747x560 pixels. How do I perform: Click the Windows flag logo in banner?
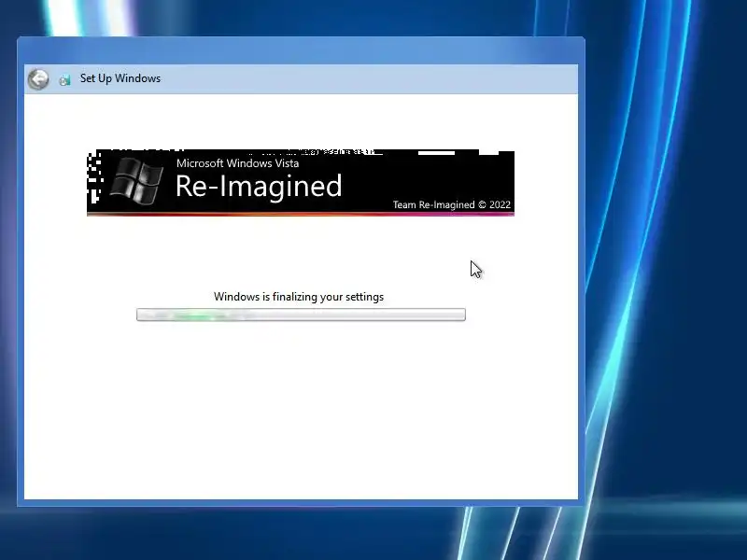(x=136, y=181)
